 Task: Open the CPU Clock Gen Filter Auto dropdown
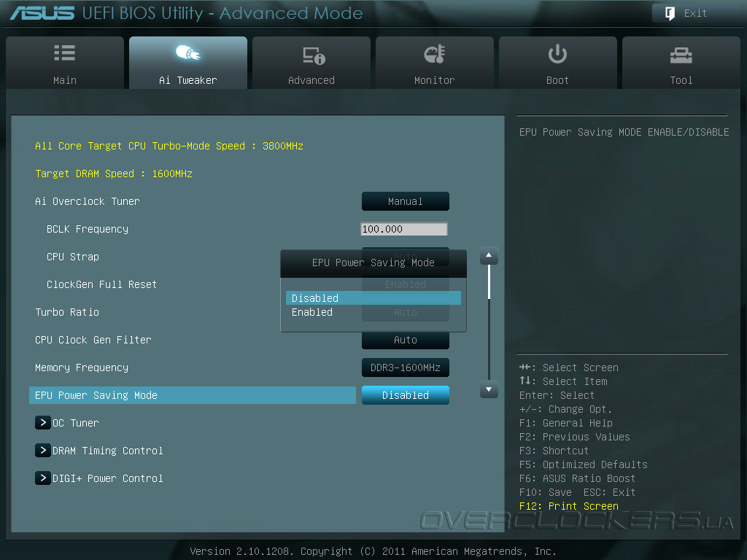point(406,340)
